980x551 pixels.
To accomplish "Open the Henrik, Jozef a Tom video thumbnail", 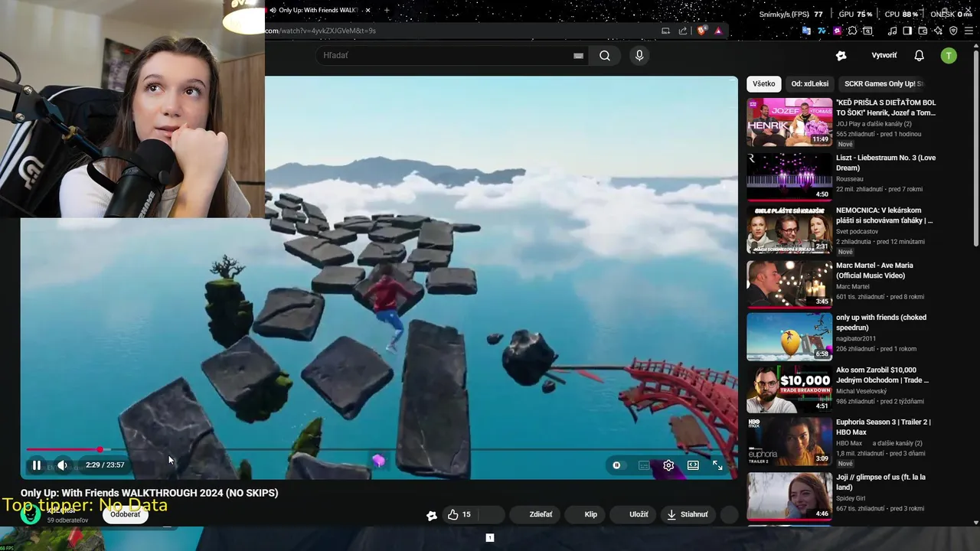I will click(x=789, y=122).
